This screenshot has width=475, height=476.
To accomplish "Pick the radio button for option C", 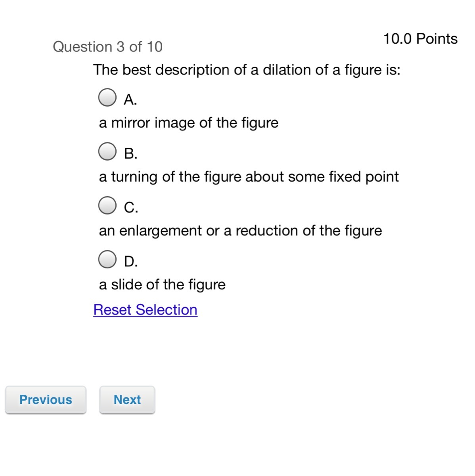I will (x=107, y=205).
